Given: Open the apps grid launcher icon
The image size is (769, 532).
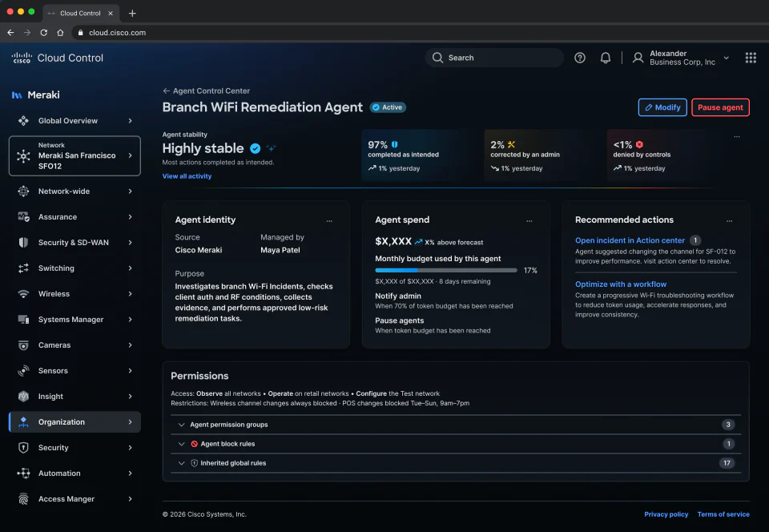Looking at the screenshot, I should coord(751,58).
